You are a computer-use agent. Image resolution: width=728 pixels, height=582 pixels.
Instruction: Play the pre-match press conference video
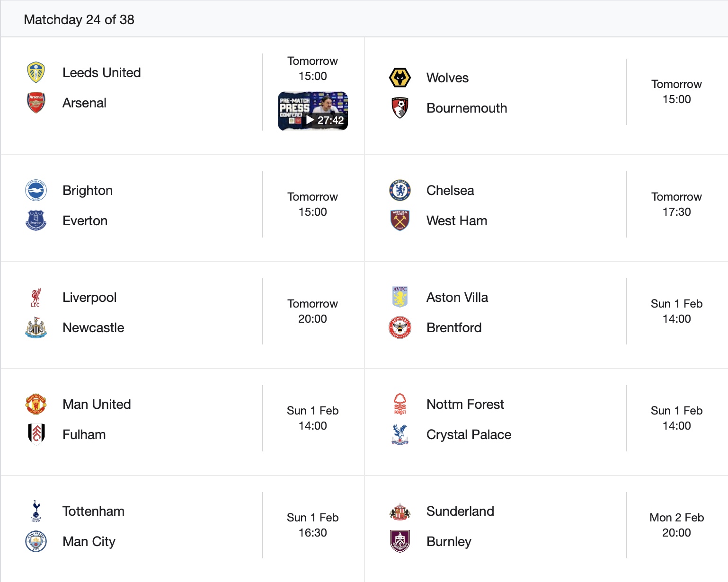click(x=313, y=111)
